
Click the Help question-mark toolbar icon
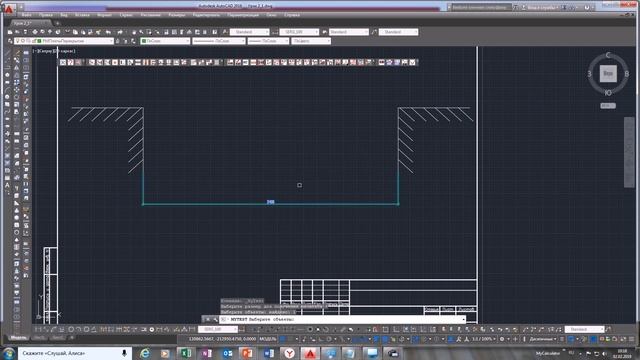(x=215, y=32)
